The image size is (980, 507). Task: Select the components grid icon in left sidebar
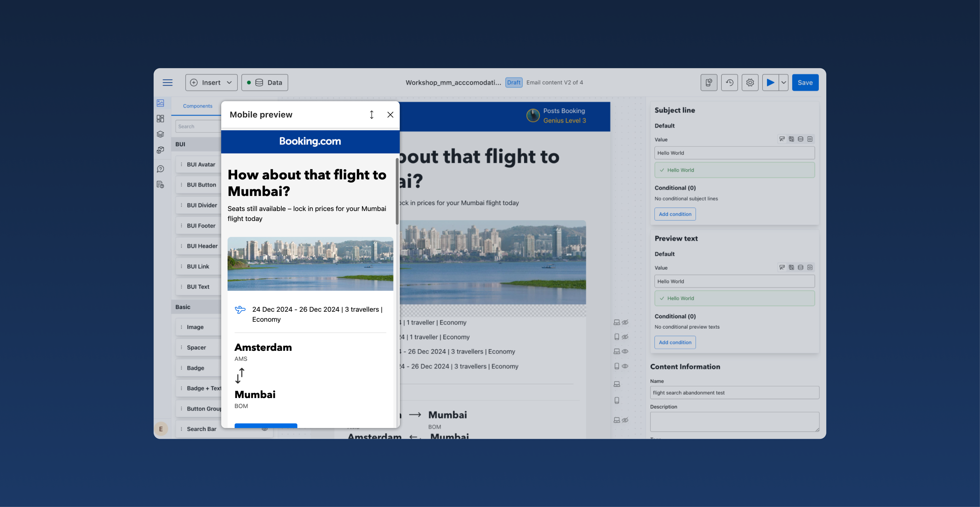pos(160,118)
